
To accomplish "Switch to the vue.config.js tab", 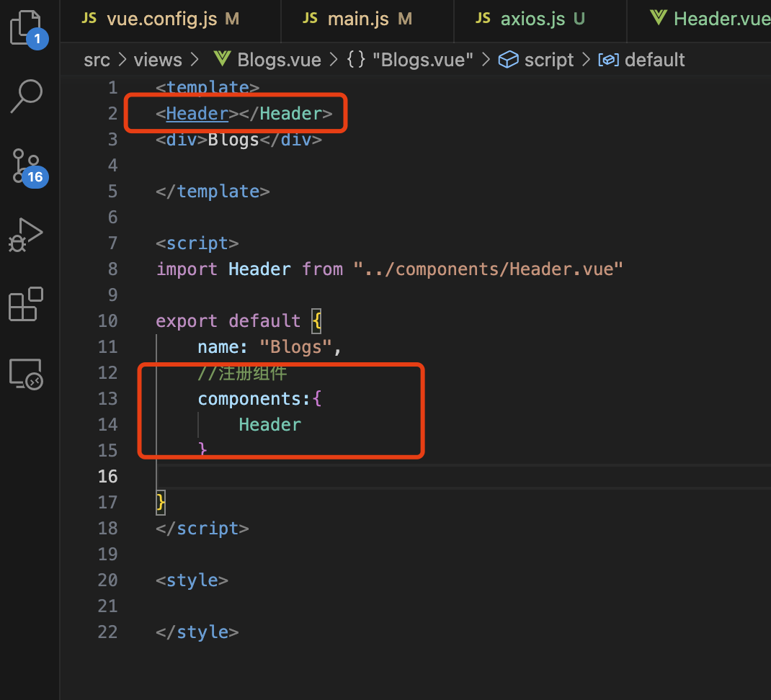I will coord(161,19).
